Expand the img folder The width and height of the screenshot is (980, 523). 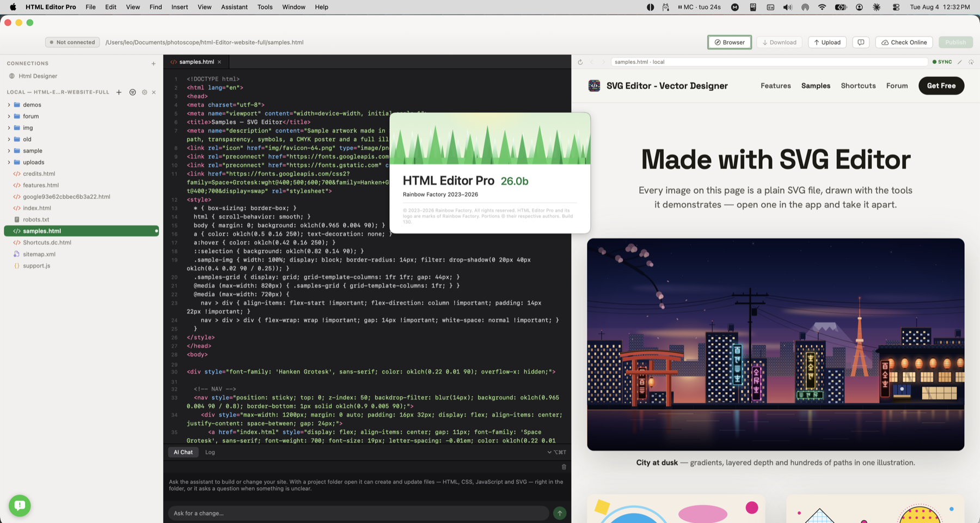(x=9, y=128)
